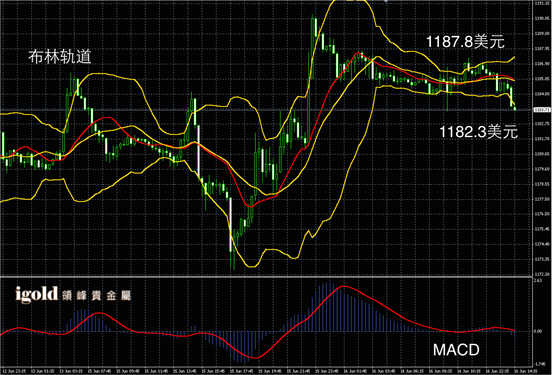Click the 2.63 MACD scale value
Screen dimensions: 552x375
(x=538, y=281)
